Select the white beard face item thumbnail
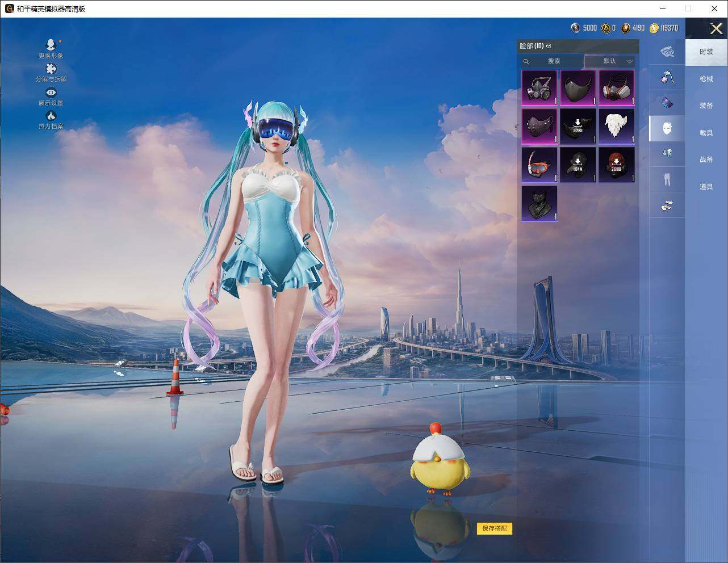The height and width of the screenshot is (563, 728). pyautogui.click(x=617, y=126)
